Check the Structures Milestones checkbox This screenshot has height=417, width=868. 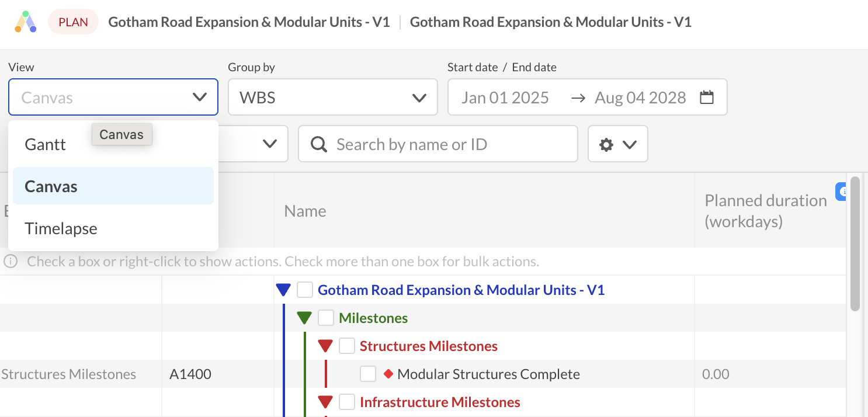click(x=347, y=346)
